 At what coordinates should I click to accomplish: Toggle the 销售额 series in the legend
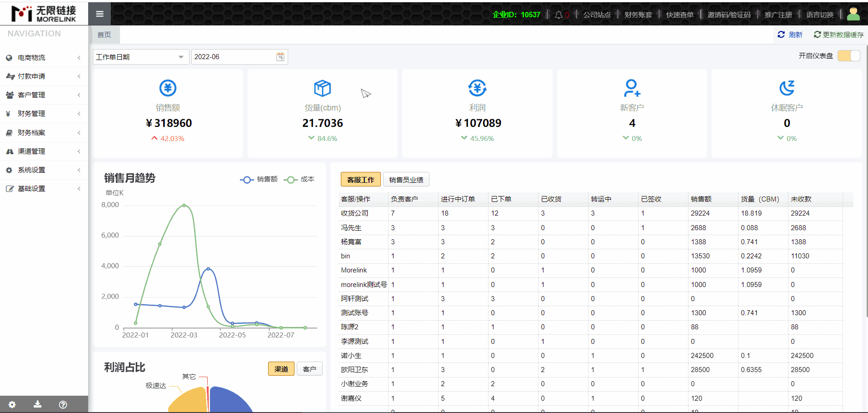[x=258, y=179]
